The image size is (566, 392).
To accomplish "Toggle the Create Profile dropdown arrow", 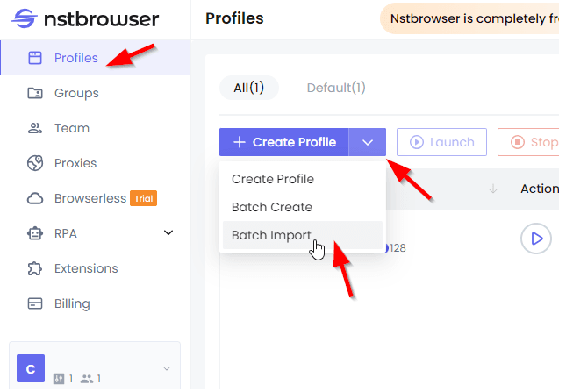I will pos(368,142).
